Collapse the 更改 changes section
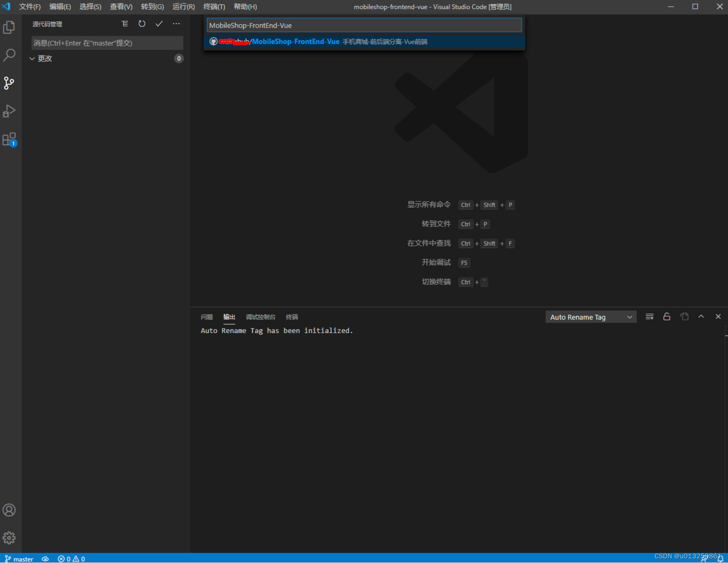 32,59
